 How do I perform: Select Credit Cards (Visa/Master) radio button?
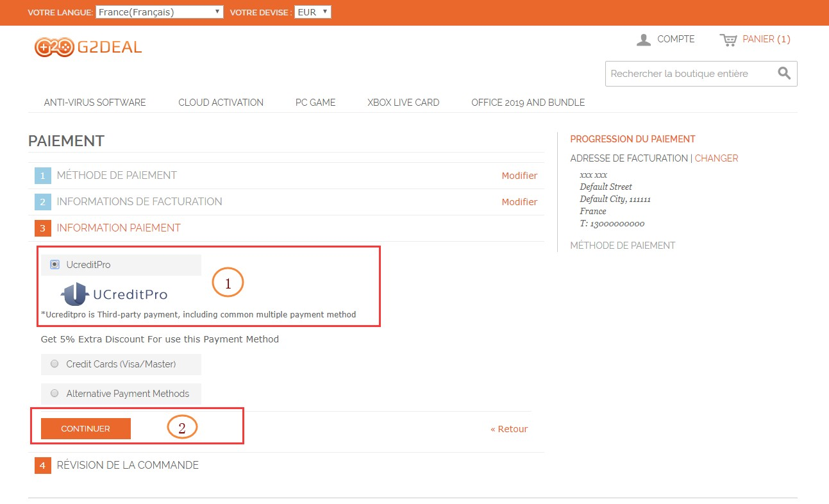54,364
